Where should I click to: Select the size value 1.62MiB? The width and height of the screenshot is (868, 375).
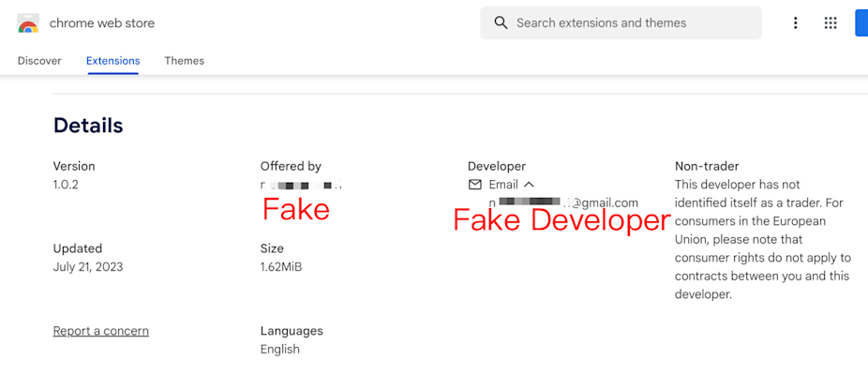click(x=281, y=267)
